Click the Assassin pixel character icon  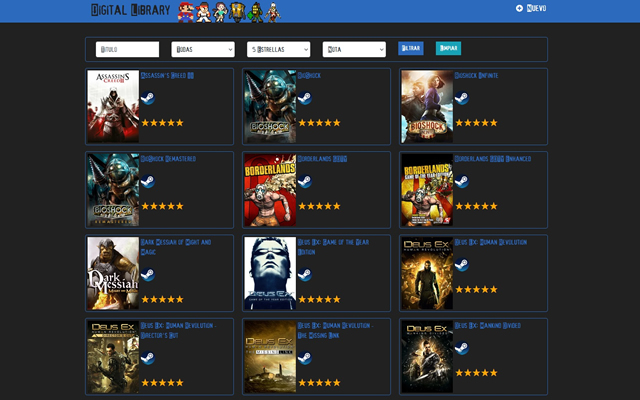click(x=273, y=12)
